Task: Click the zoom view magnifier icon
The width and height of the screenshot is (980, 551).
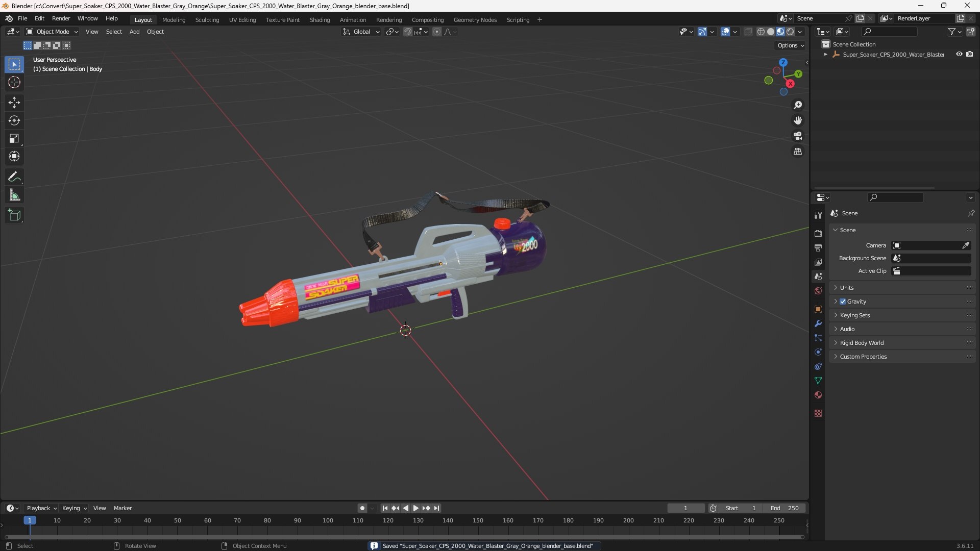Action: 798,105
